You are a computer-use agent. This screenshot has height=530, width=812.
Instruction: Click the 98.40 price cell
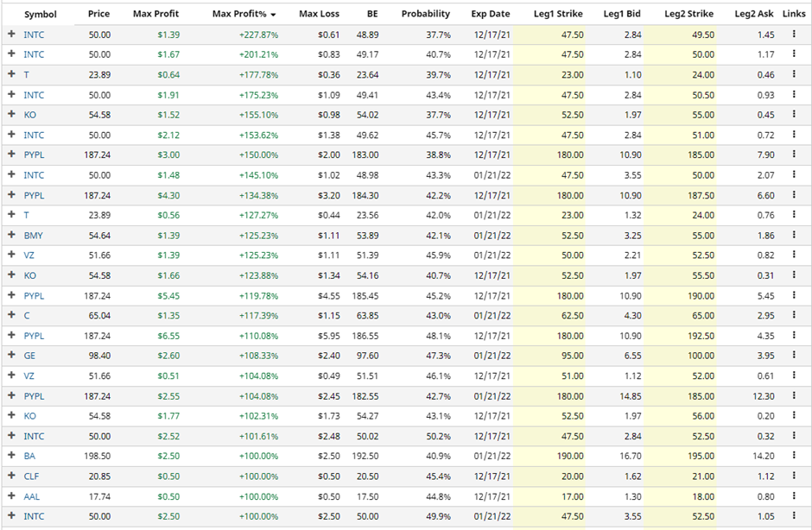point(99,356)
